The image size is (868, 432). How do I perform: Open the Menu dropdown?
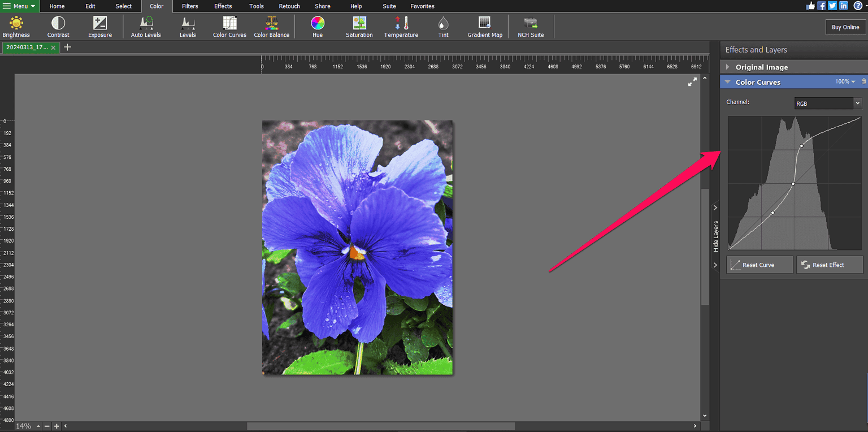coord(20,6)
